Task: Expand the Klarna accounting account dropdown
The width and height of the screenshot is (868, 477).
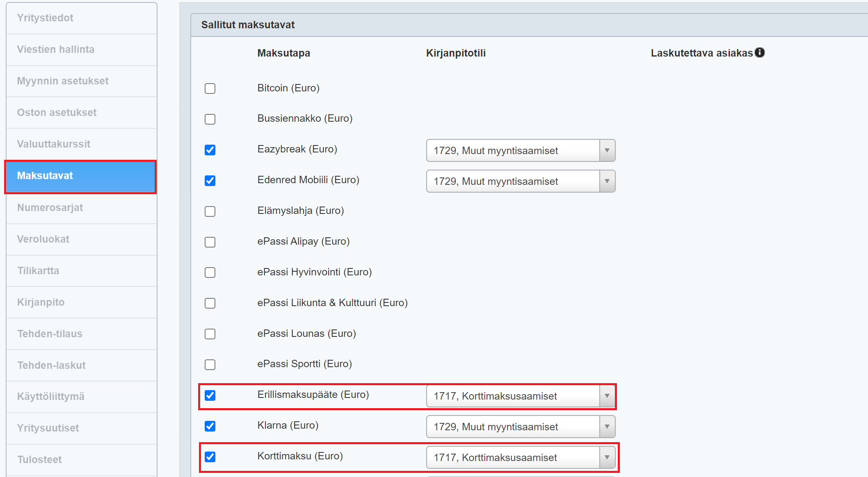Action: [520, 427]
